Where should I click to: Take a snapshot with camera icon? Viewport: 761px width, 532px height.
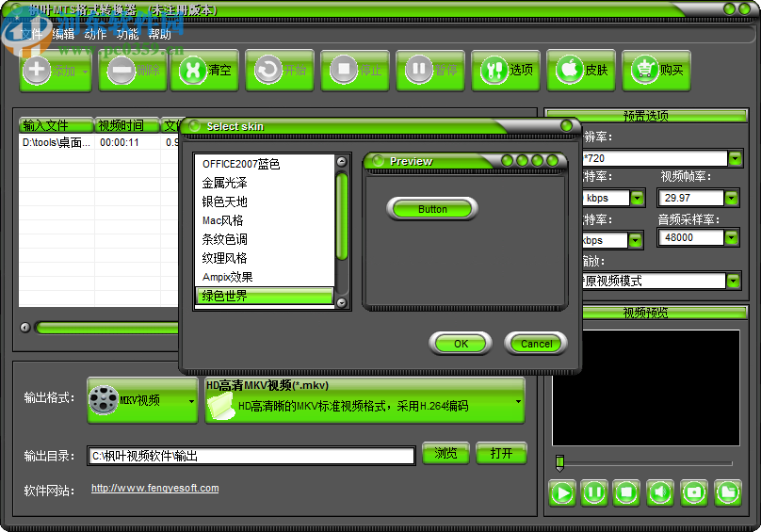[694, 493]
